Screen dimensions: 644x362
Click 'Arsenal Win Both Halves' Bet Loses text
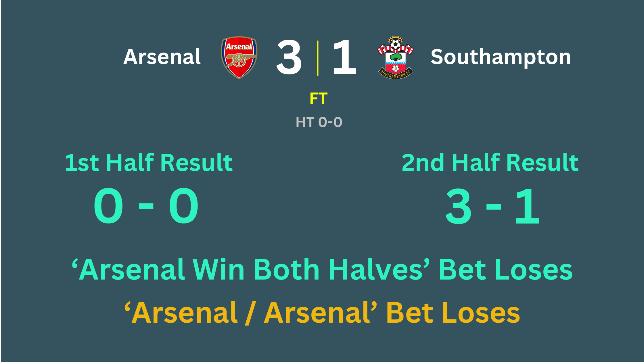322,269
